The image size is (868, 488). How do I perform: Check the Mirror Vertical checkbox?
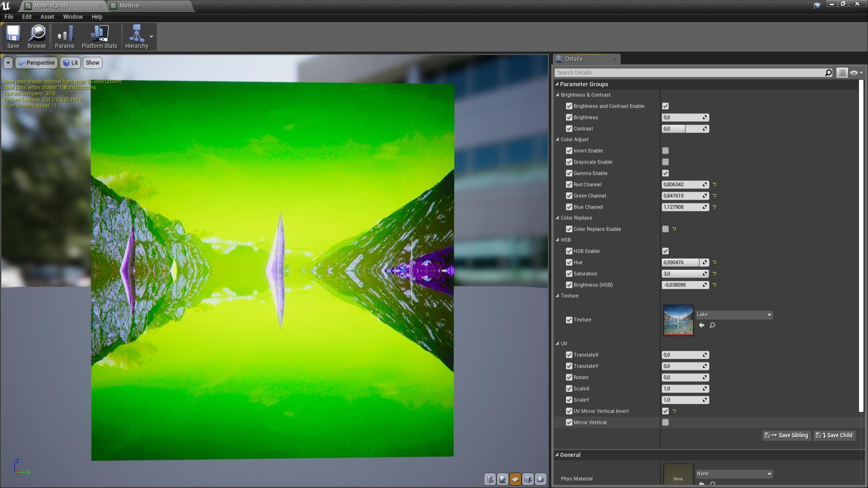click(x=665, y=422)
